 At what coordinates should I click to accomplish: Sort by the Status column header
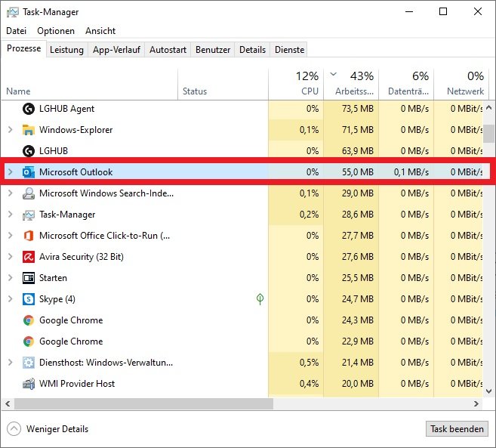(223, 84)
